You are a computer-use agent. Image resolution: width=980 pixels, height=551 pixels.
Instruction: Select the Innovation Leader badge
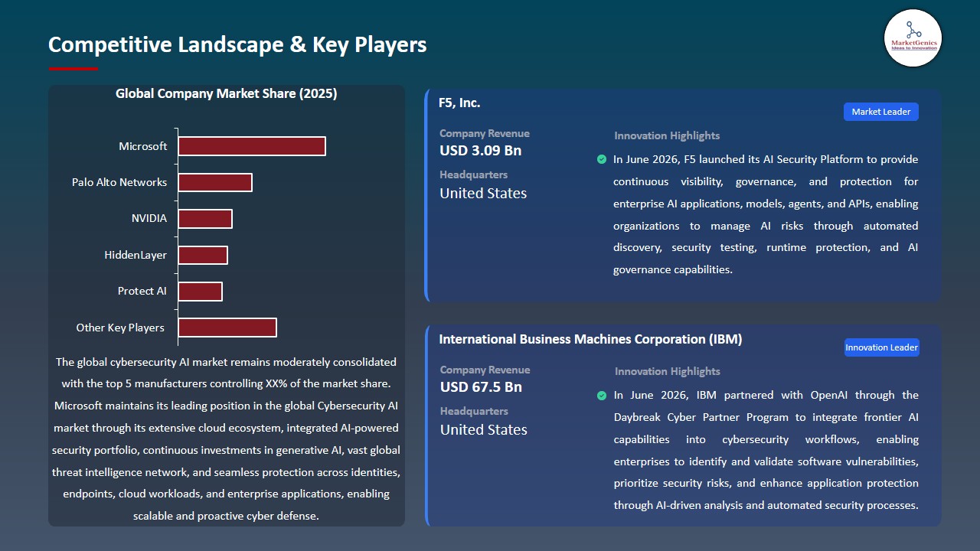point(881,347)
